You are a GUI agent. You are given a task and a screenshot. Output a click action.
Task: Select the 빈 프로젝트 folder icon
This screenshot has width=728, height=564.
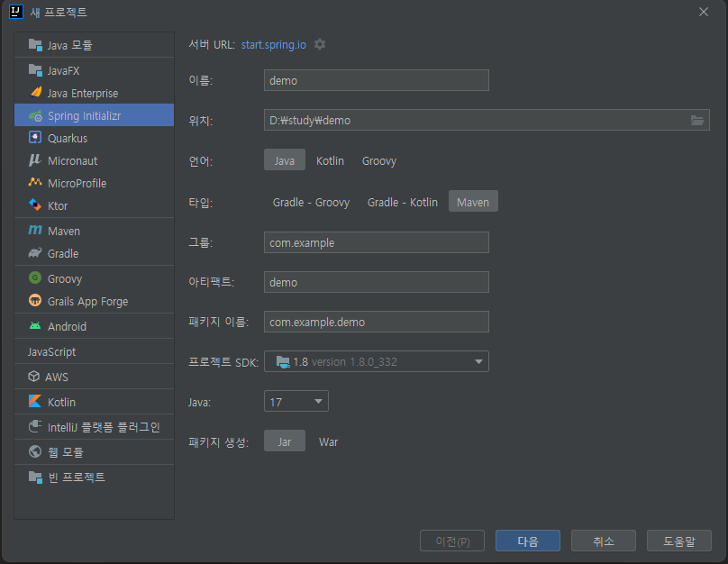35,477
